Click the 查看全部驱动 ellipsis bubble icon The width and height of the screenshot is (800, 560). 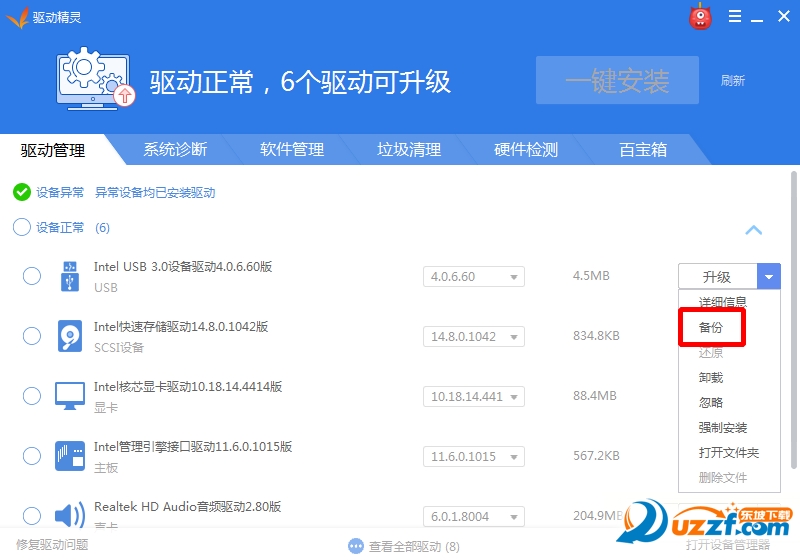click(x=356, y=546)
